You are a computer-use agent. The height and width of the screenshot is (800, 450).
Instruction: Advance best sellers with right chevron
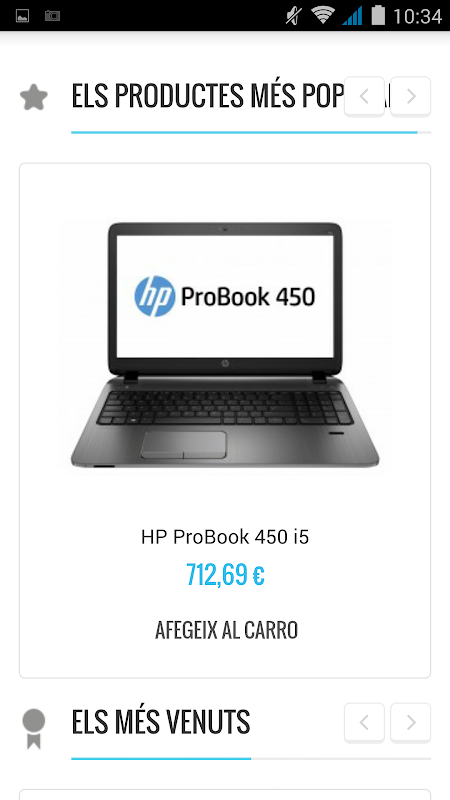(x=411, y=722)
